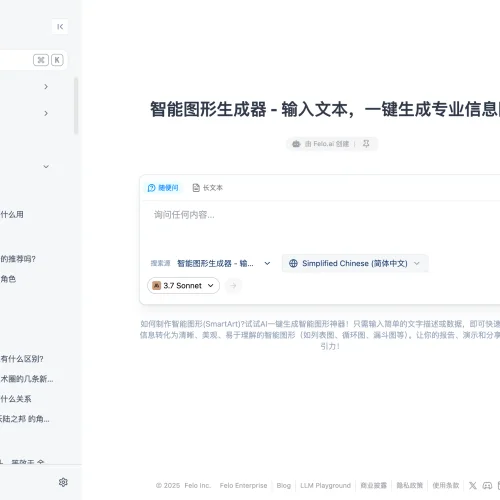The height and width of the screenshot is (500, 500).
Task: Switch to the 随便问 tab
Action: 163,188
